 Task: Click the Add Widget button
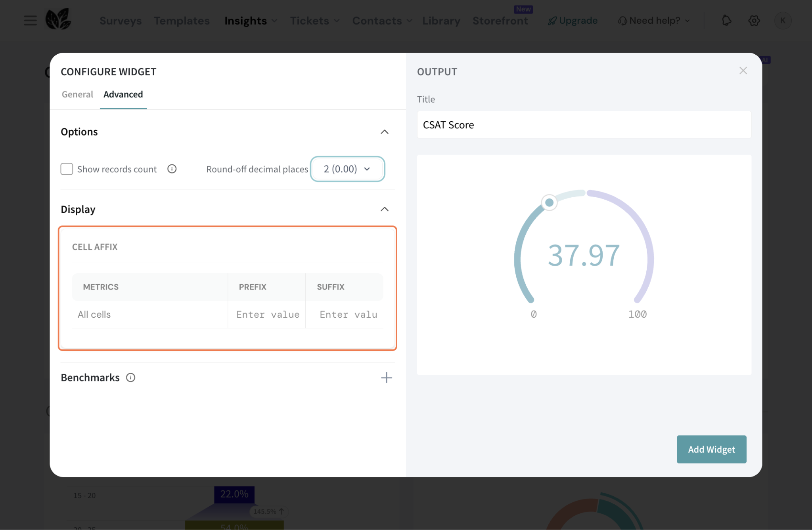pyautogui.click(x=711, y=449)
